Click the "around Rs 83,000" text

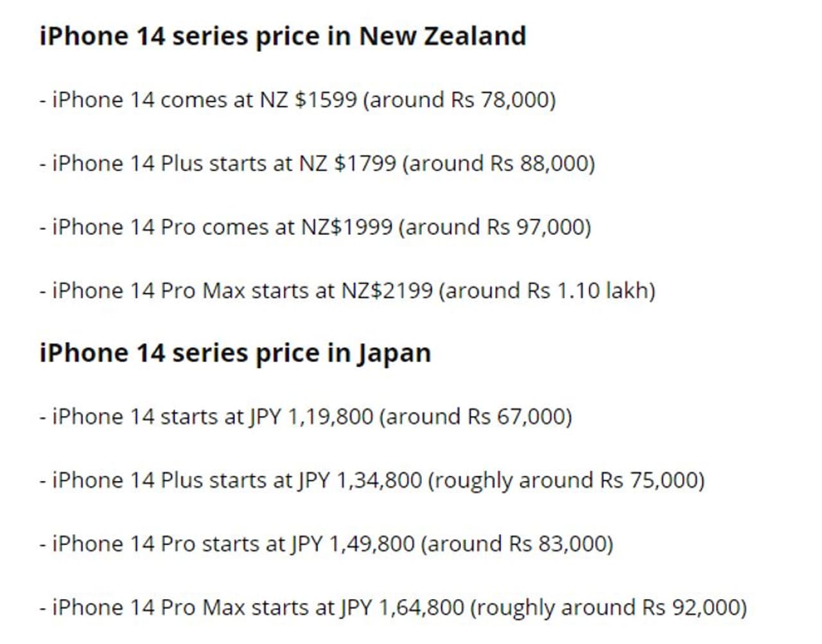517,544
